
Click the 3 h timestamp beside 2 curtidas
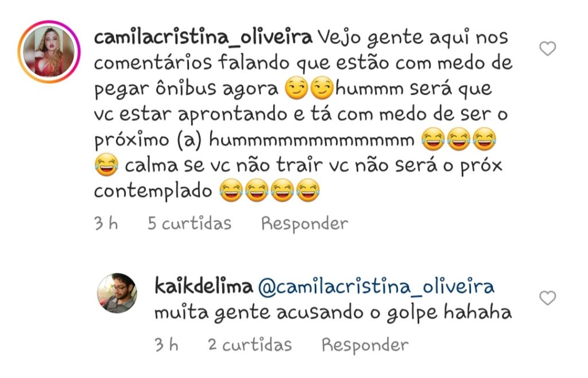click(167, 345)
